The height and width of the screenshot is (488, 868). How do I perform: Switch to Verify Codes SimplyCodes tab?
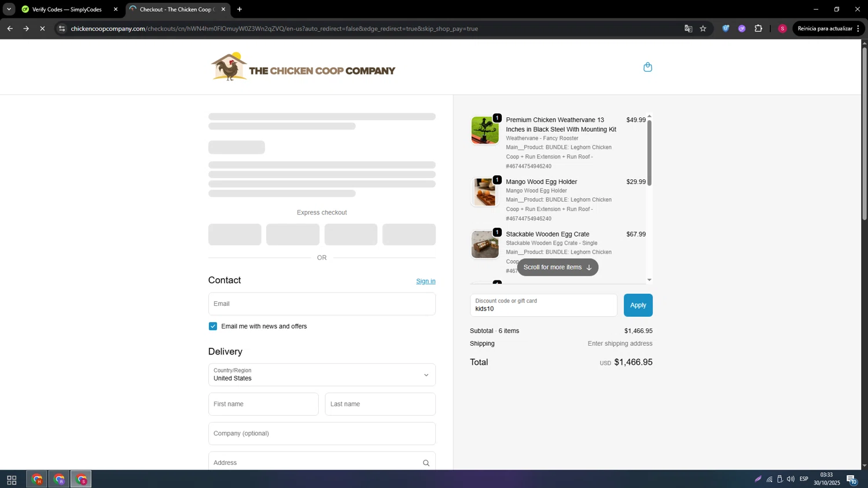click(x=67, y=9)
